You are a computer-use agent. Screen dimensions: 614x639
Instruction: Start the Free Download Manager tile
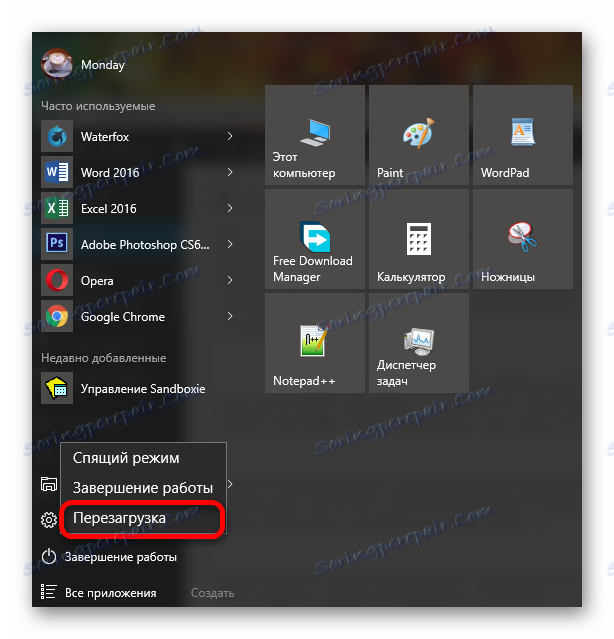[315, 239]
